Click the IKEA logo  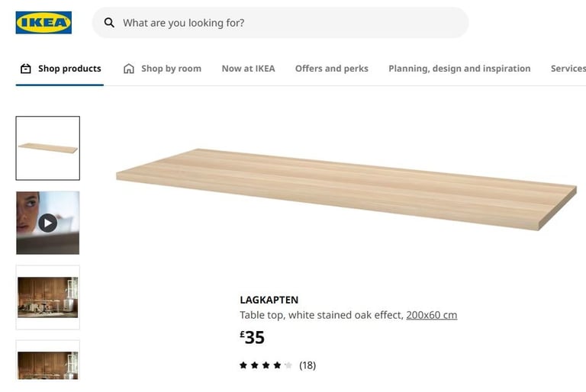pyautogui.click(x=43, y=22)
